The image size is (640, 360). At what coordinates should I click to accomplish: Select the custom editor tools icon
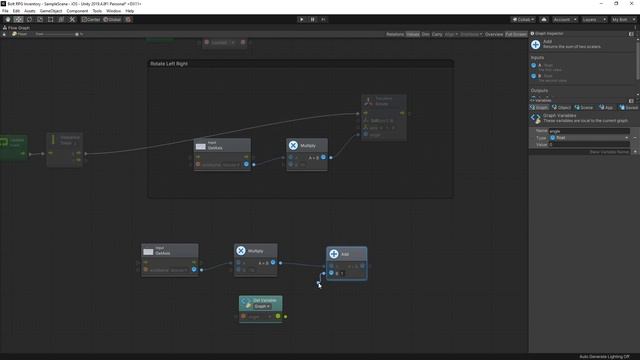(x=72, y=19)
